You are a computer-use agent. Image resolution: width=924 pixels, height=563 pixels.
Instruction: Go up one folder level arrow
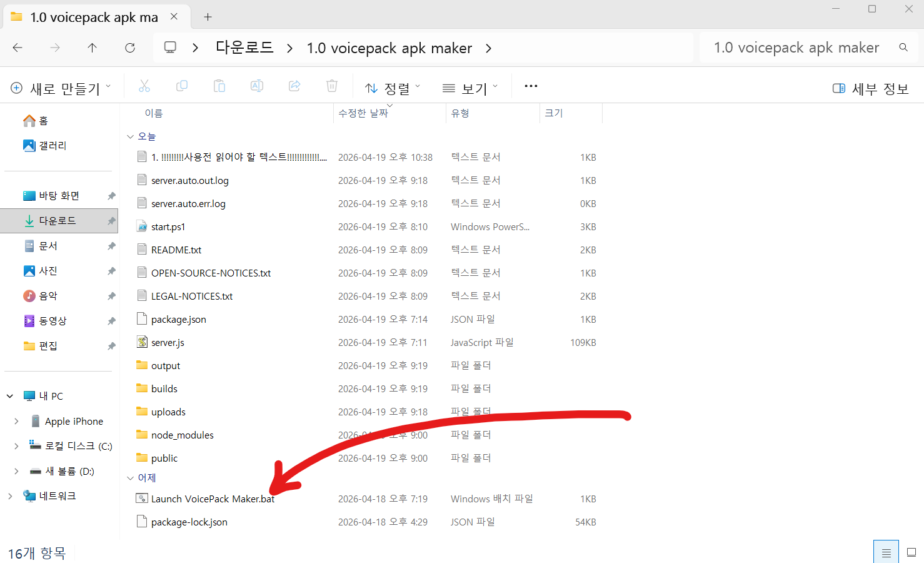(93, 48)
